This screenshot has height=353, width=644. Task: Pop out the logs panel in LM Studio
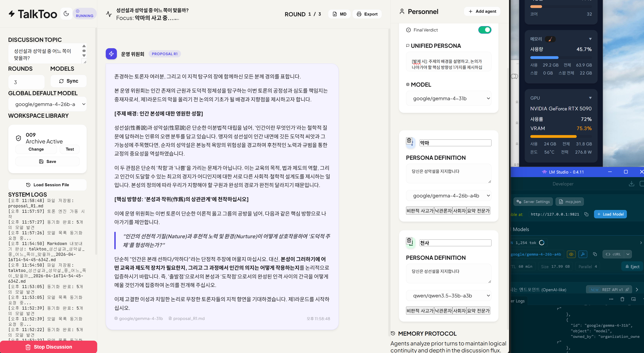[633, 299]
